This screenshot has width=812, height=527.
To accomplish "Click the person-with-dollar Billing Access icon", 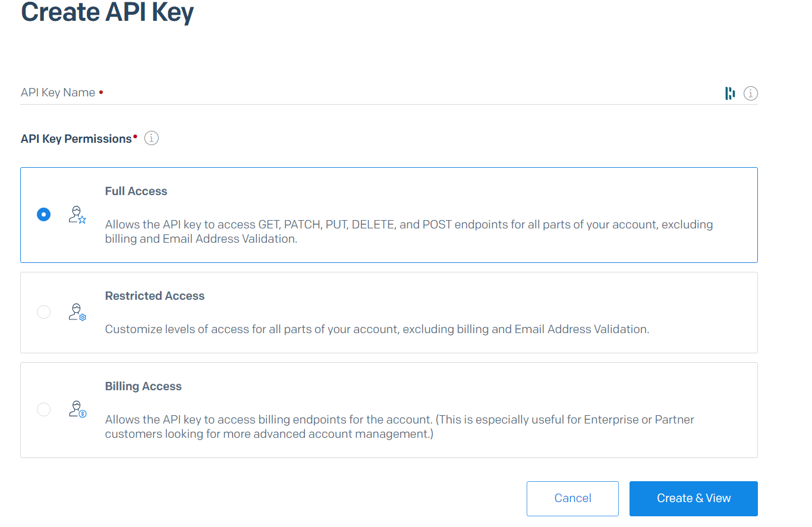I will click(77, 409).
